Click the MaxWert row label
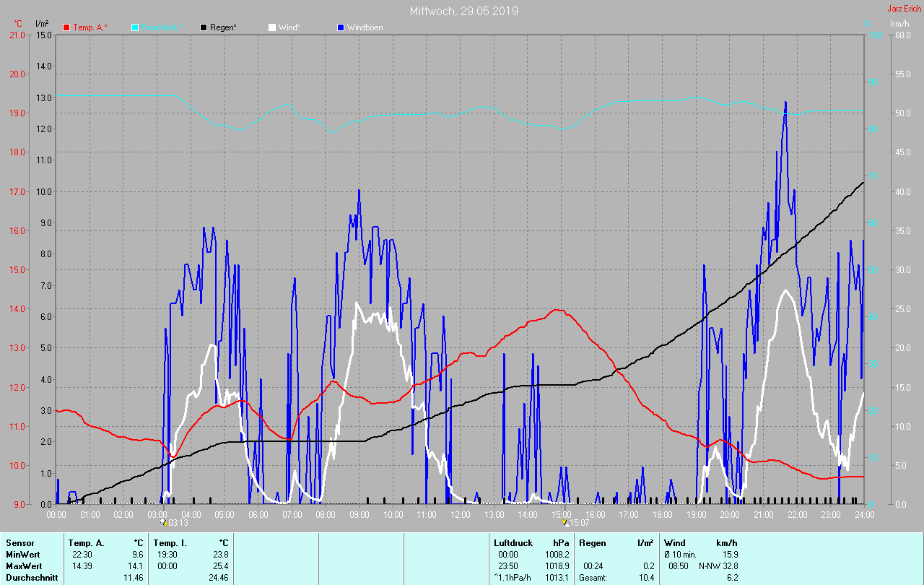The image size is (924, 585). coord(22,566)
